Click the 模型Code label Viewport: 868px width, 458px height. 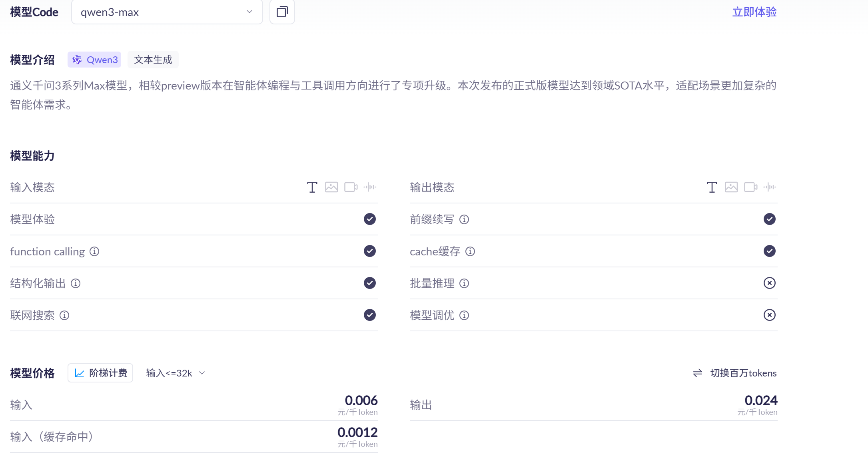click(34, 12)
